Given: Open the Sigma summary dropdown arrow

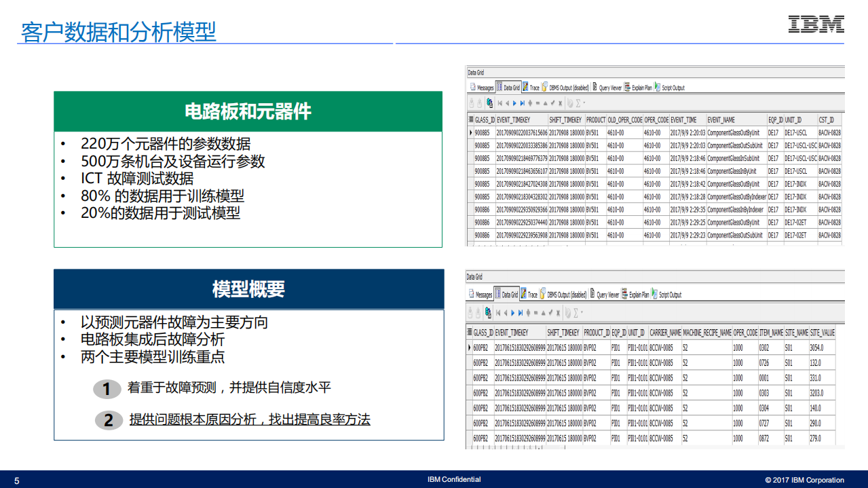Looking at the screenshot, I should pyautogui.click(x=584, y=103).
